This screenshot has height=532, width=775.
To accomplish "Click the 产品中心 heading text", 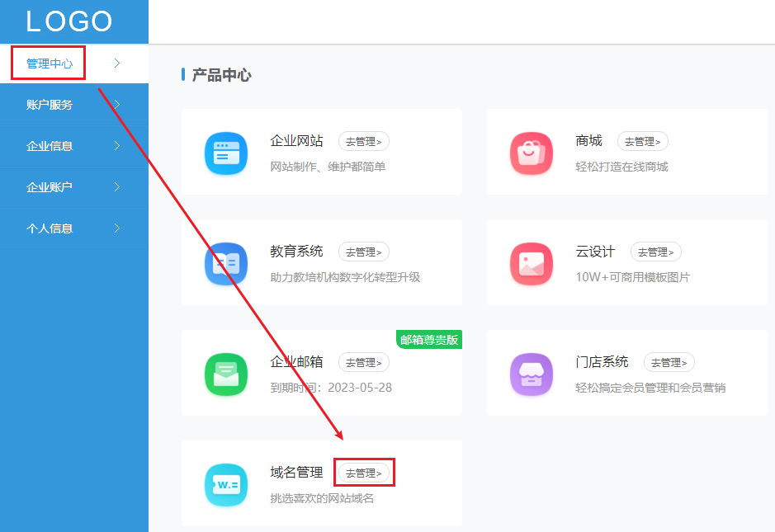I will (x=221, y=75).
